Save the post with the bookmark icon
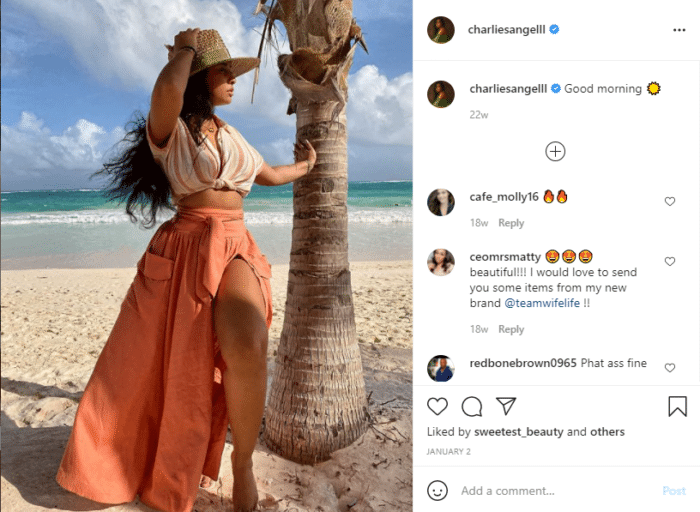The height and width of the screenshot is (512, 700). pos(677,407)
